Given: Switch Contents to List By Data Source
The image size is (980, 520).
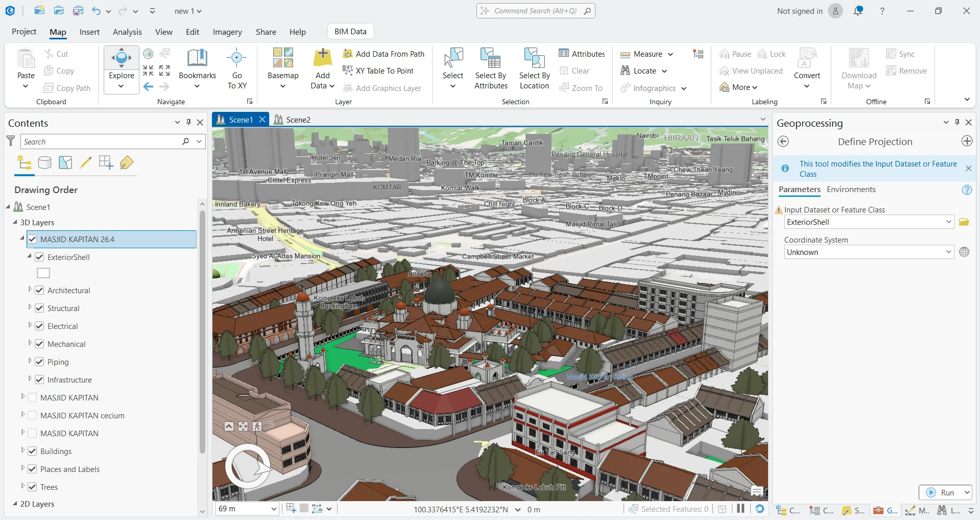Looking at the screenshot, I should pyautogui.click(x=45, y=163).
